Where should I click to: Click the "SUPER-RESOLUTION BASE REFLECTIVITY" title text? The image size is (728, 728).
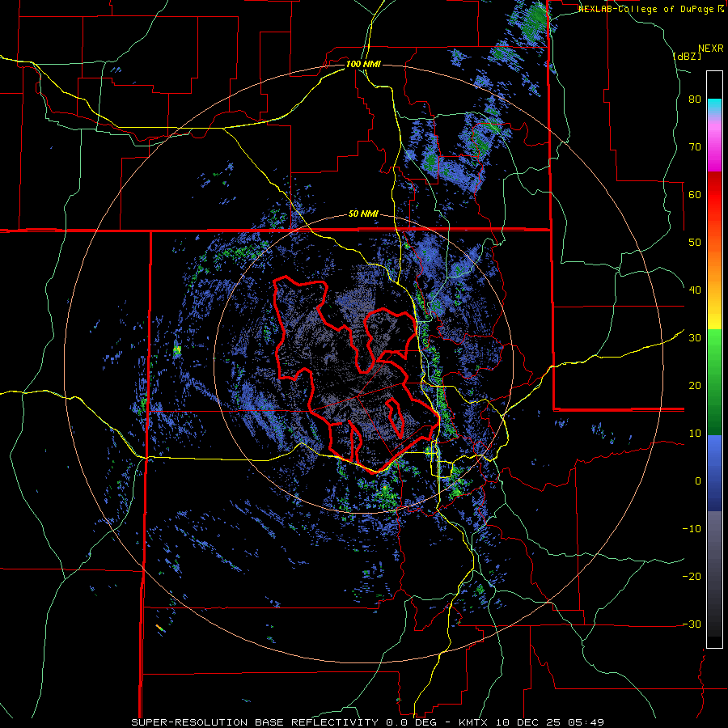pos(255,722)
